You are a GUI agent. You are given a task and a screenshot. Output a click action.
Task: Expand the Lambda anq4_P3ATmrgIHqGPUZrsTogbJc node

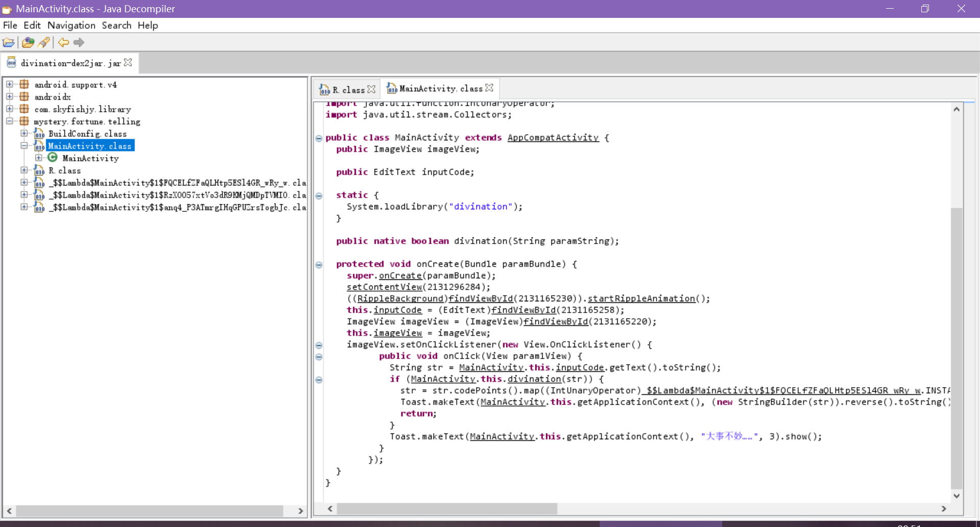click(24, 207)
